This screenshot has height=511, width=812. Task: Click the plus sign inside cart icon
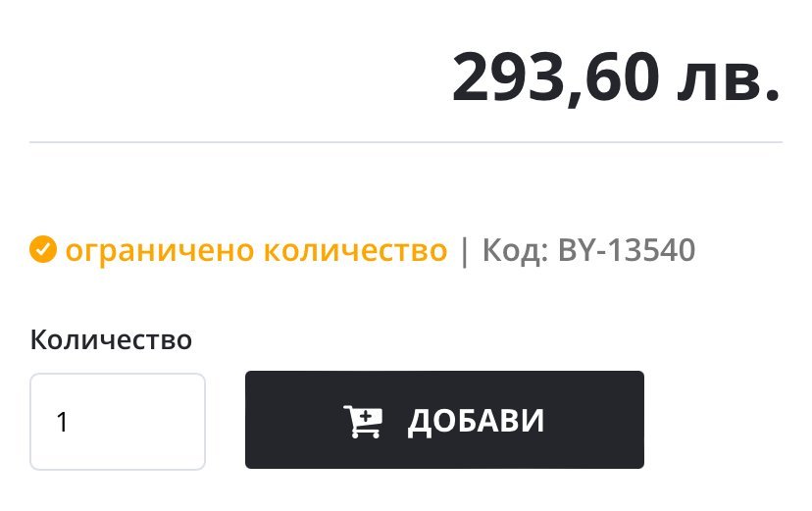[366, 417]
